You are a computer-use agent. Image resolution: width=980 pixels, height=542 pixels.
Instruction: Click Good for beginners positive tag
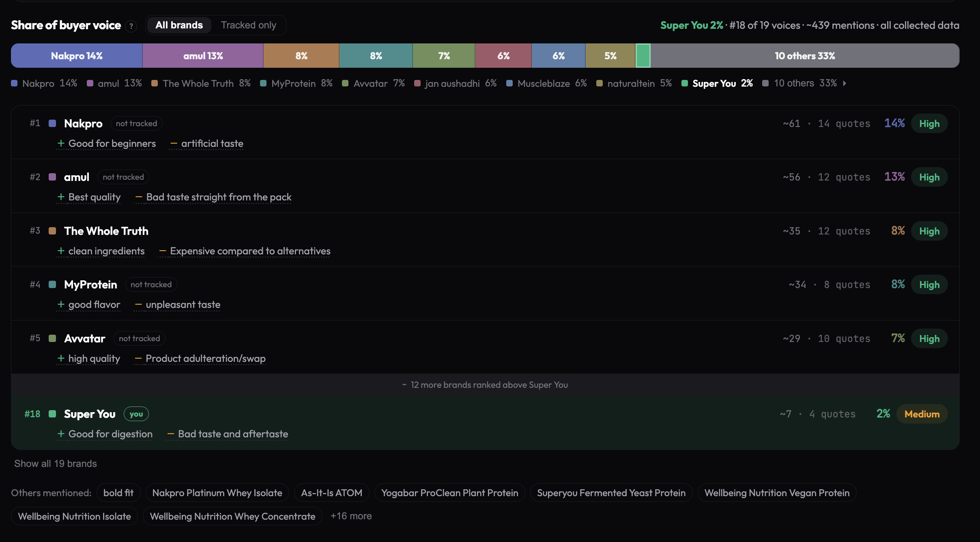[x=106, y=144]
